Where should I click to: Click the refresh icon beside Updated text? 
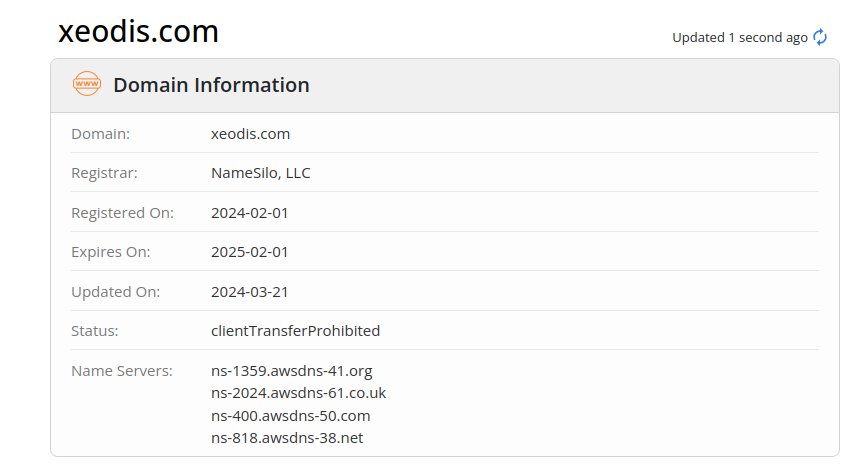[820, 37]
